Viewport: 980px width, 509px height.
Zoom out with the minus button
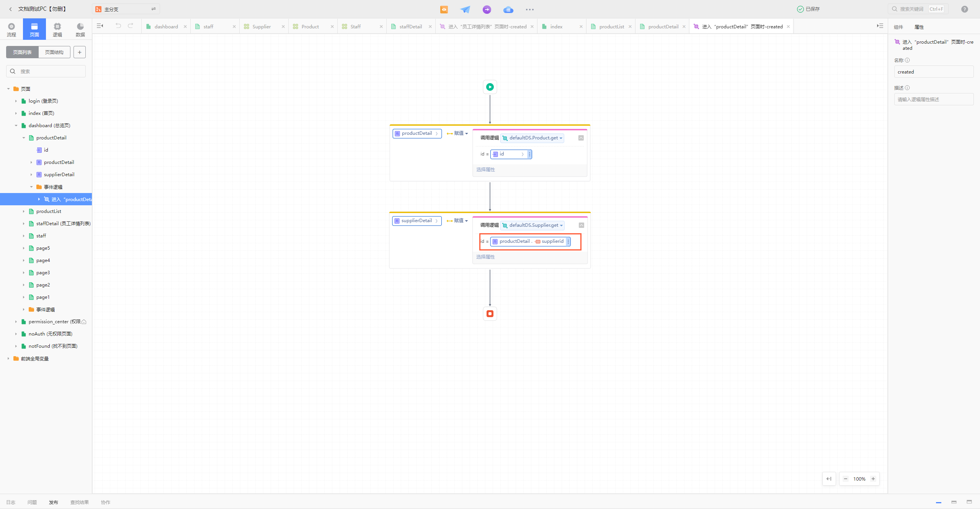coord(846,479)
